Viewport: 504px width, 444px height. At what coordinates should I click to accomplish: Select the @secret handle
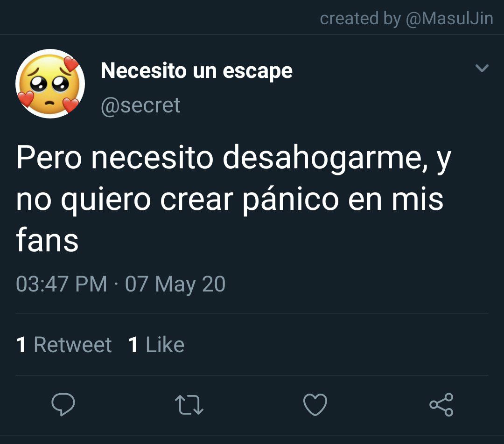pos(140,105)
